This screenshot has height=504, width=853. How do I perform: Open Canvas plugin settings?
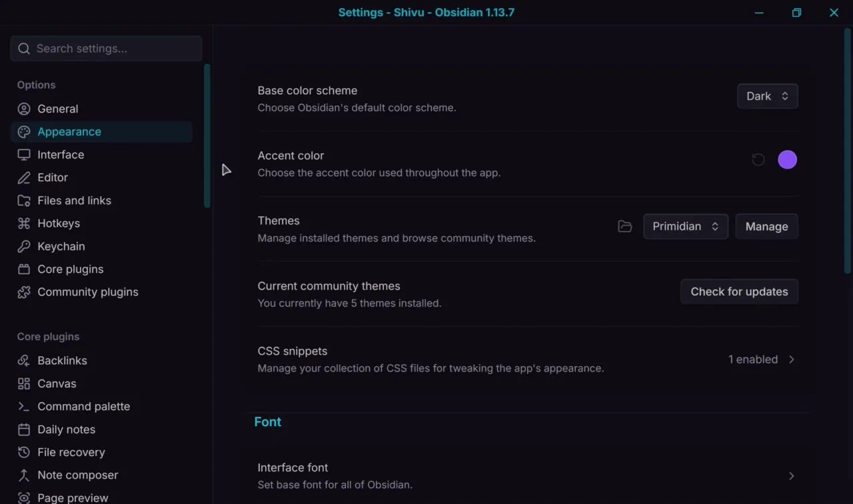(x=101, y=383)
